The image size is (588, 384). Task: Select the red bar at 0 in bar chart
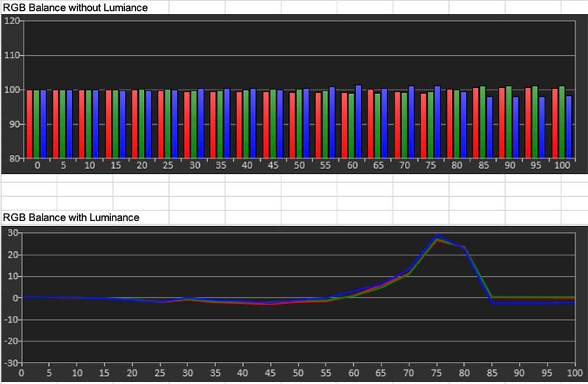29,123
